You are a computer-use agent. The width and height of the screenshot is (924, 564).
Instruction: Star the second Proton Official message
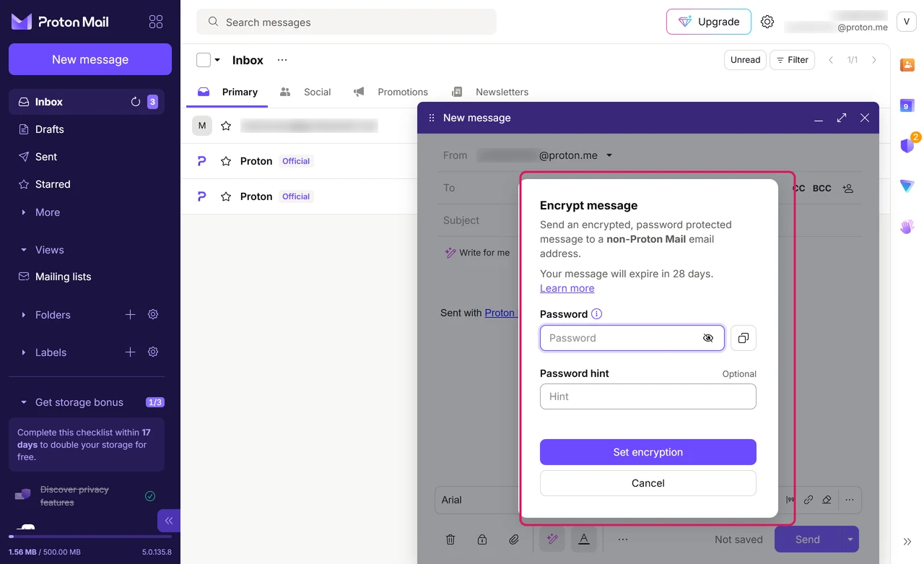tap(226, 196)
